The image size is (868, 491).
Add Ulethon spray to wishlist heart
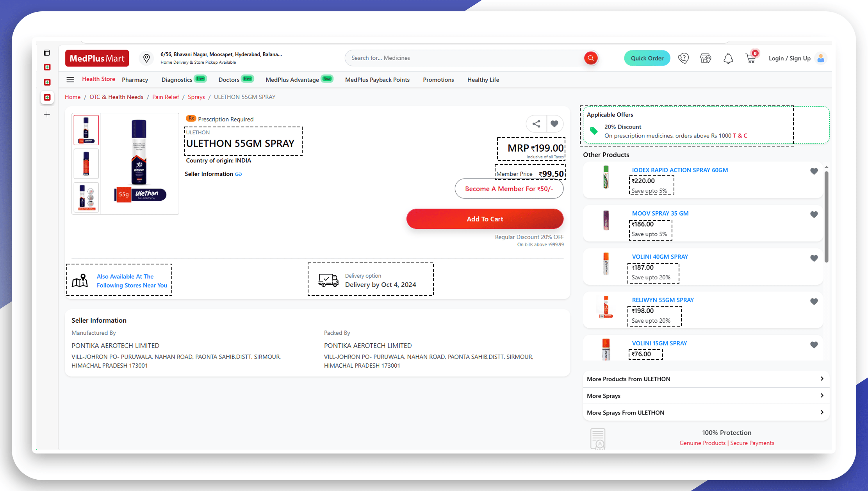554,124
